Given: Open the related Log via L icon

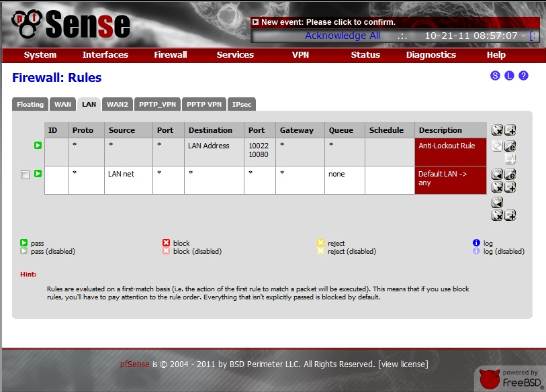Looking at the screenshot, I should pos(509,76).
